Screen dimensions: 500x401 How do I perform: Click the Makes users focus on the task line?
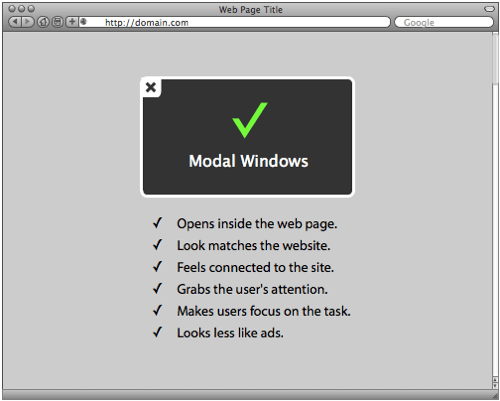tap(264, 311)
